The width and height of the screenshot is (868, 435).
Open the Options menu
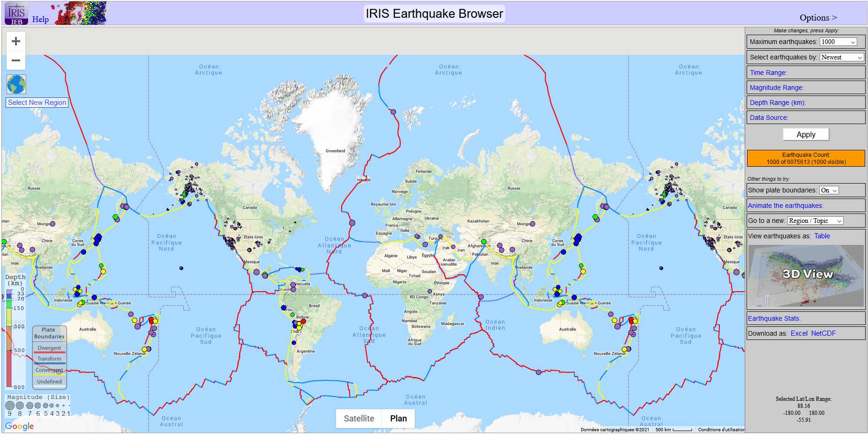pos(818,18)
